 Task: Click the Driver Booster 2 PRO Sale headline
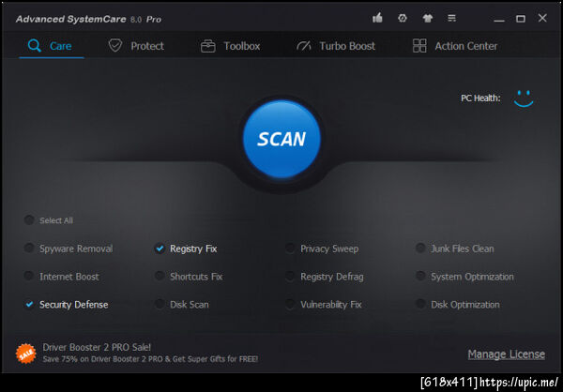pos(97,347)
